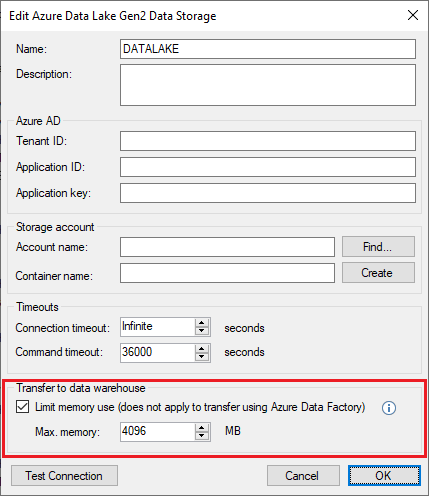Click the Application ID input field
The width and height of the screenshot is (429, 496).
268,167
